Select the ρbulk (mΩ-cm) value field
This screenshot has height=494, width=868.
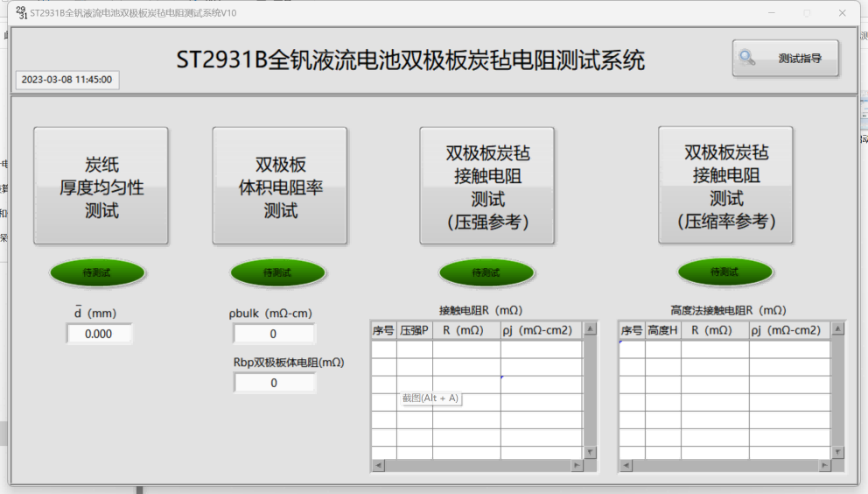(x=274, y=334)
